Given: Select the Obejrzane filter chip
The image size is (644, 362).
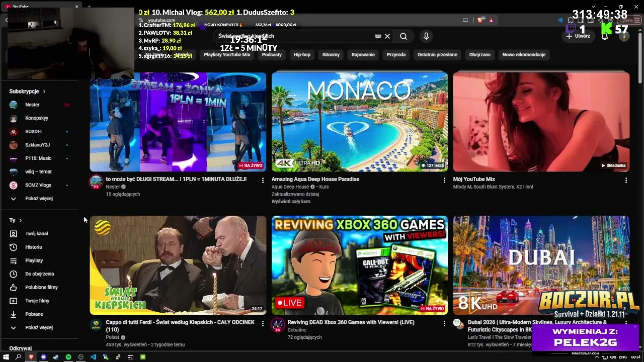Looking at the screenshot, I should pos(480,55).
